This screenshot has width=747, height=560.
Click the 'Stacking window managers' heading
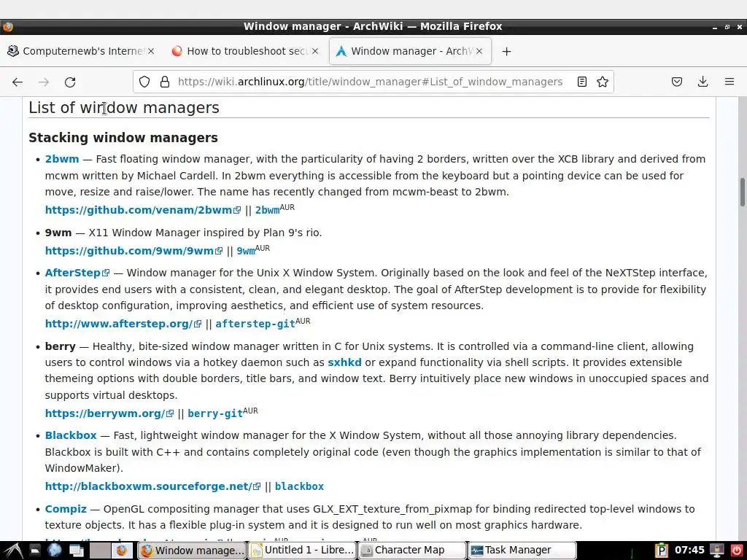pyautogui.click(x=123, y=138)
